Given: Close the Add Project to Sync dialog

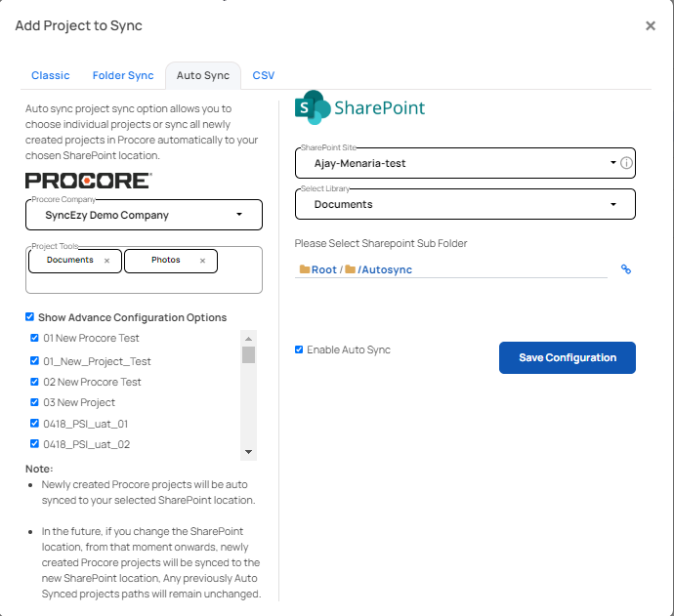Looking at the screenshot, I should pos(651,25).
